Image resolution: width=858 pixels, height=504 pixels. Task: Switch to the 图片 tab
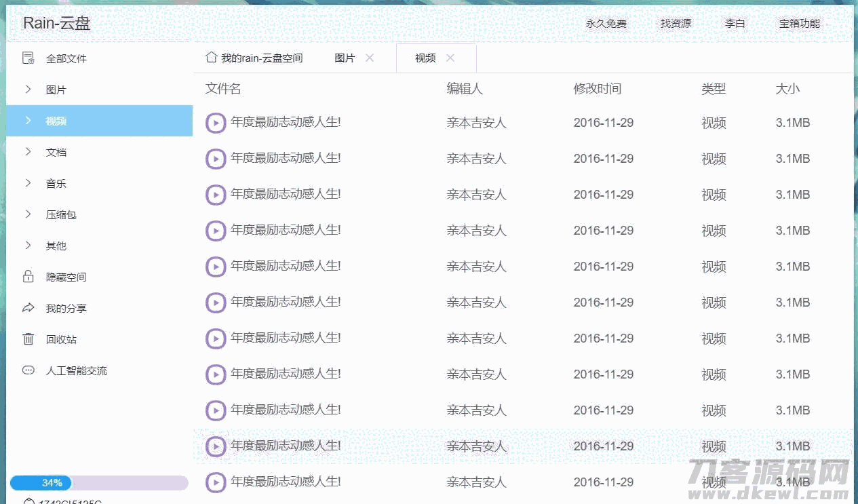pyautogui.click(x=345, y=58)
